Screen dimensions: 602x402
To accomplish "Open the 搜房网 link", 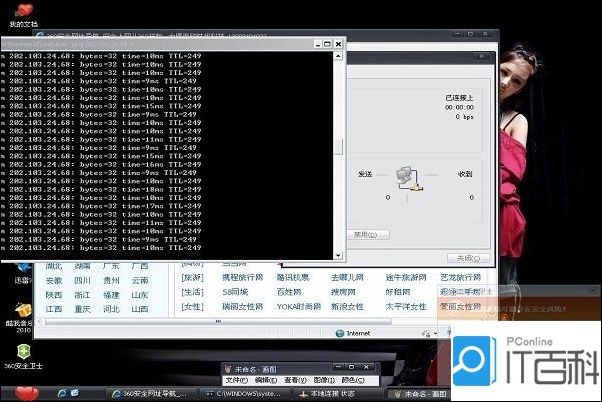I will pos(344,292).
